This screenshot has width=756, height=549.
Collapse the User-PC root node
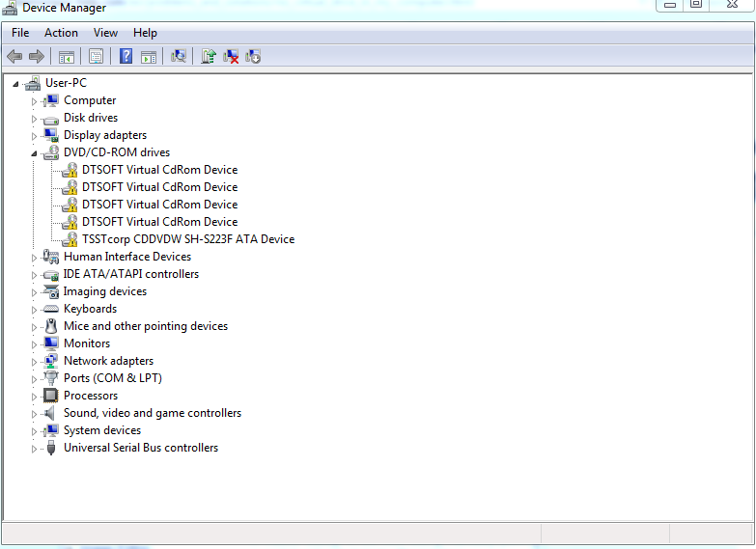[15, 84]
